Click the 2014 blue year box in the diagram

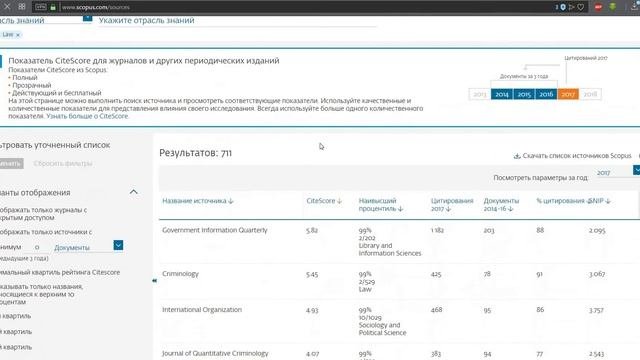pyautogui.click(x=502, y=94)
